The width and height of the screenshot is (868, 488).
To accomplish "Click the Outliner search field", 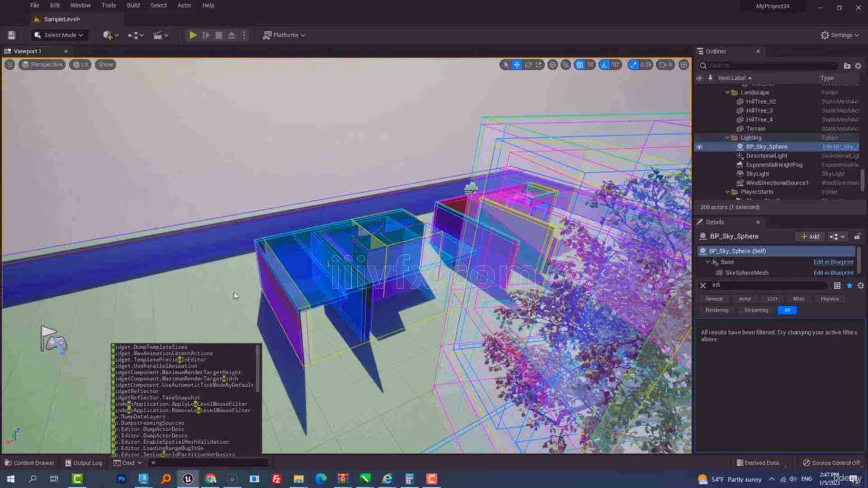I will tap(768, 66).
